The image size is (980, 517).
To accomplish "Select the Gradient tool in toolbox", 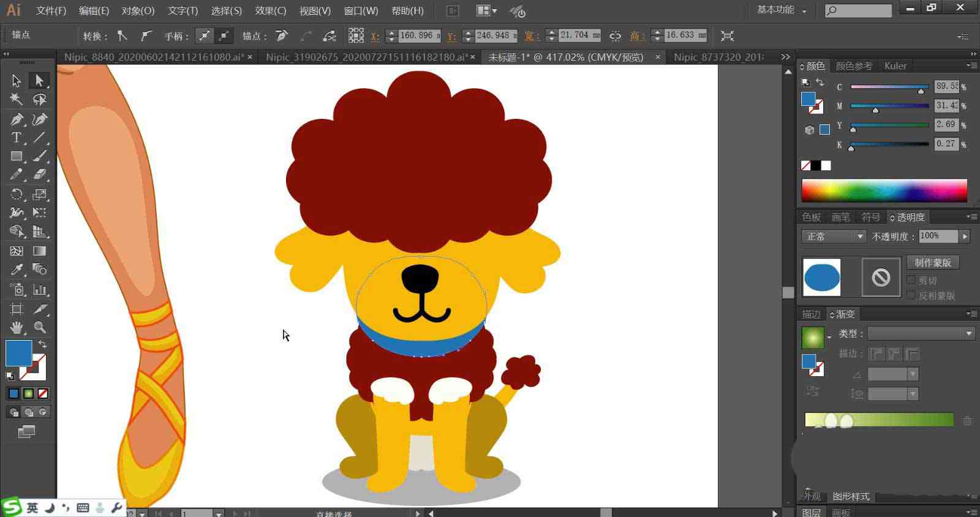I will tap(40, 251).
